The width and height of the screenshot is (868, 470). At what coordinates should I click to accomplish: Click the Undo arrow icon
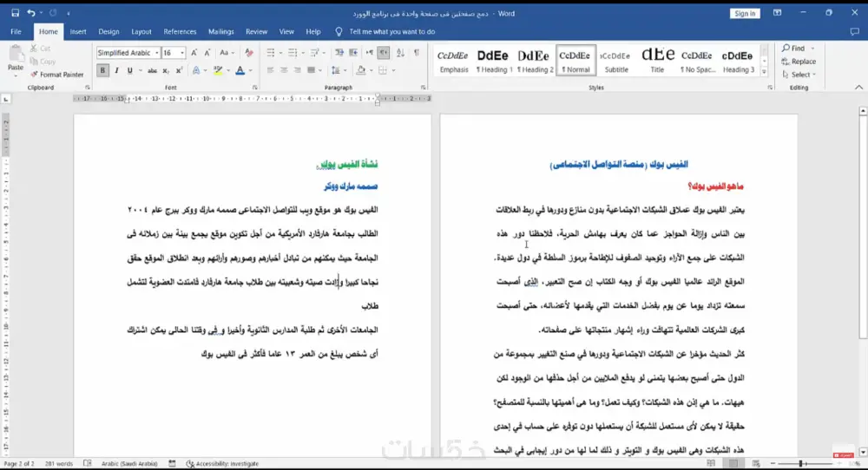tap(31, 13)
